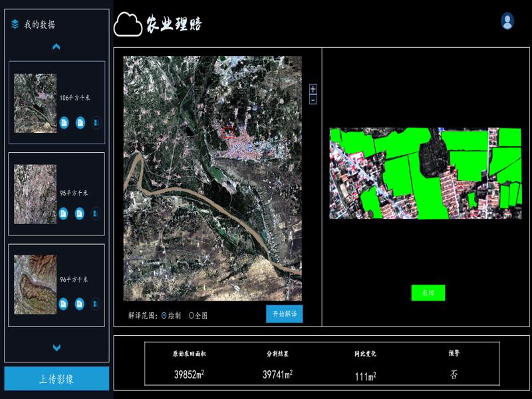
Task: Click second document icon of 106平方千米 item
Action: (x=80, y=122)
